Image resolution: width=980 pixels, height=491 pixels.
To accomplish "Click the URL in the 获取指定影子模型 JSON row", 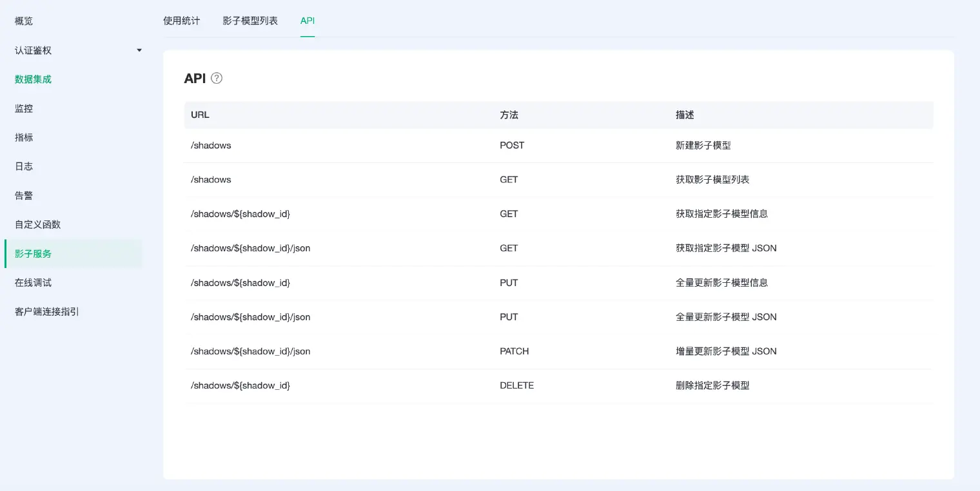I will (x=251, y=248).
